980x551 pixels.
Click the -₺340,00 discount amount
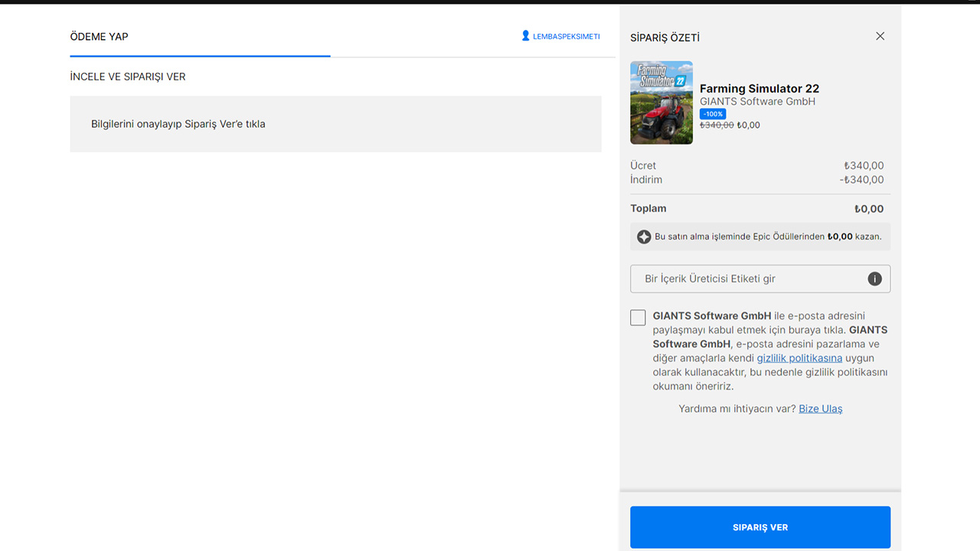861,180
